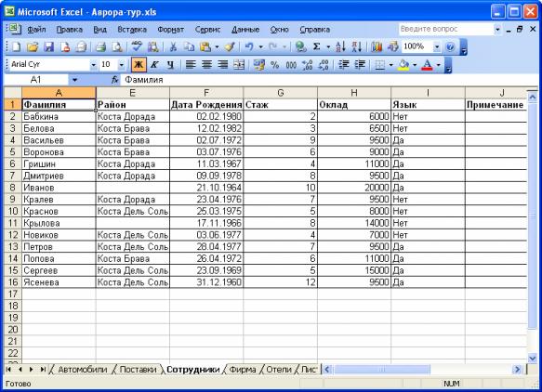Open the Файл menu
This screenshot has height=392, width=542.
36,30
